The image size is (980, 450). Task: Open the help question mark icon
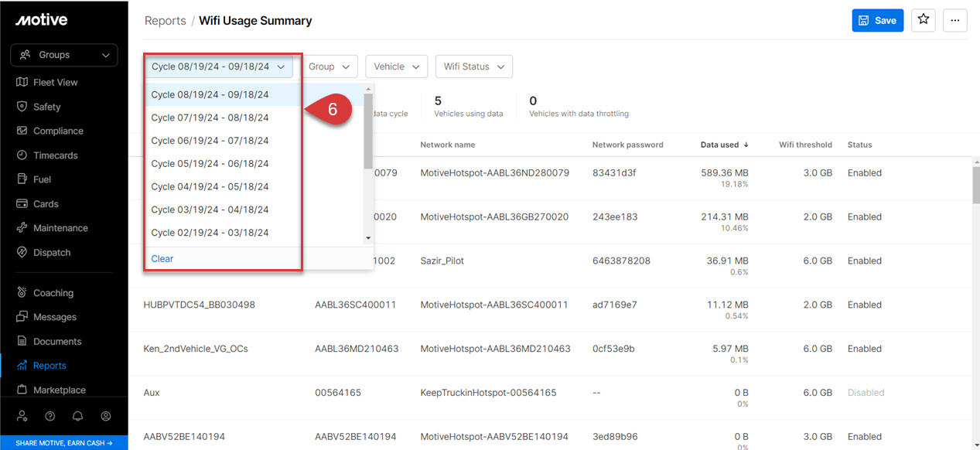tap(50, 416)
